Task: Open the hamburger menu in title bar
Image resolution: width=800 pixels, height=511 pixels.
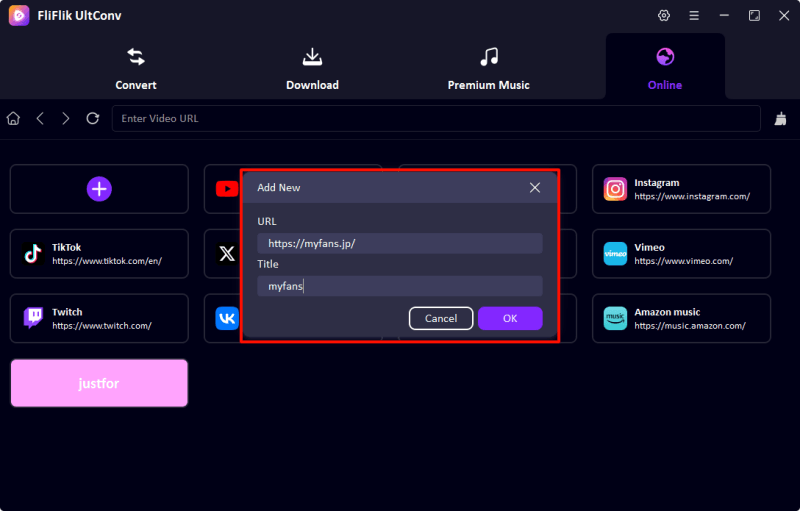Action: [x=694, y=16]
